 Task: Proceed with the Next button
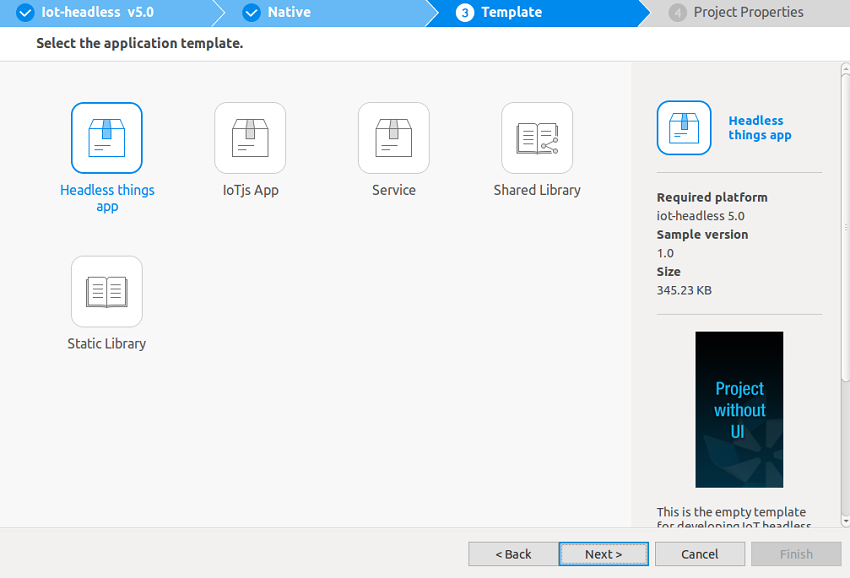(603, 554)
